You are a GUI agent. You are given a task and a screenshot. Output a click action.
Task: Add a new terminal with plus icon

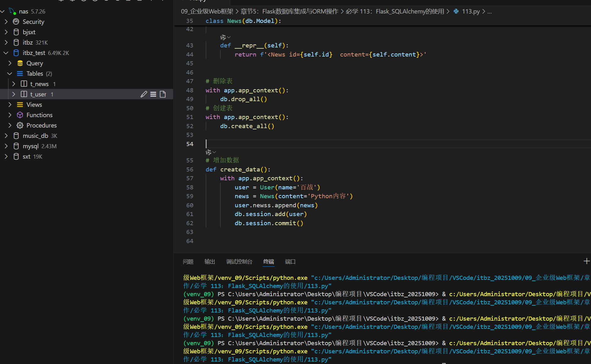pyautogui.click(x=586, y=261)
